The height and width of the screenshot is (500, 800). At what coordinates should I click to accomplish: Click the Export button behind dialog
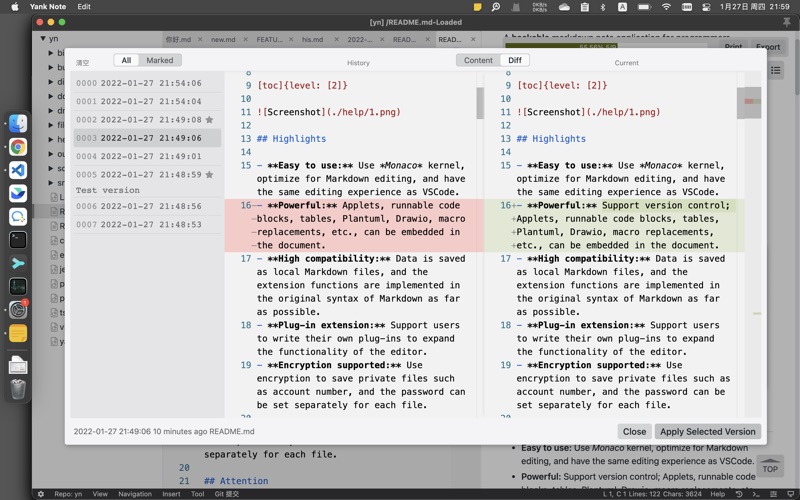[x=768, y=46]
